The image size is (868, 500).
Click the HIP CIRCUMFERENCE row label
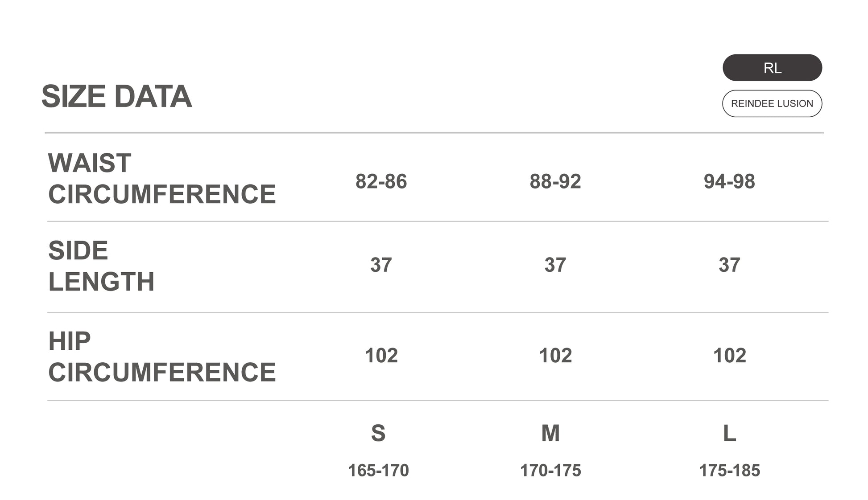pyautogui.click(x=161, y=357)
